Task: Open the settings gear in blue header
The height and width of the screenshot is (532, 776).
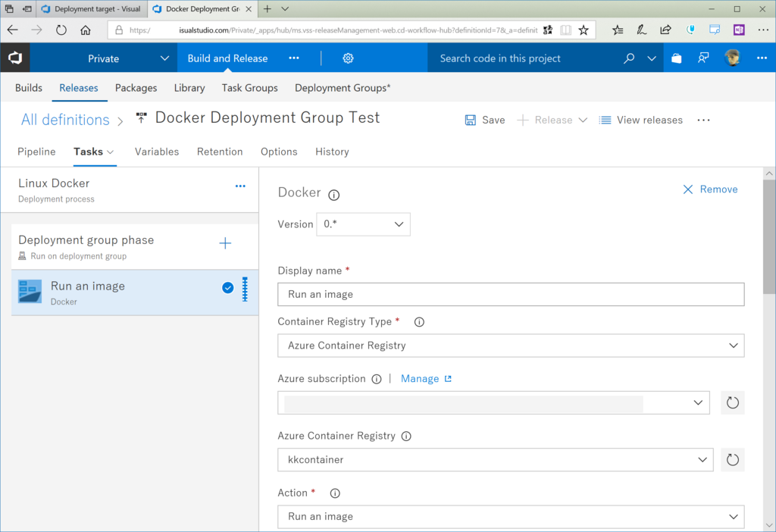Action: click(348, 58)
